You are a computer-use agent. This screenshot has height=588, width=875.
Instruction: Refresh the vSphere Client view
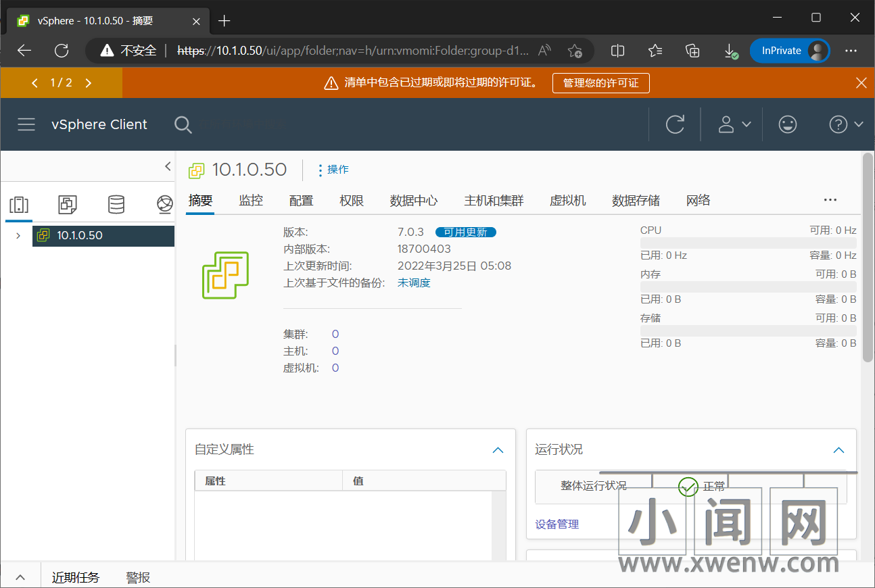pyautogui.click(x=675, y=124)
